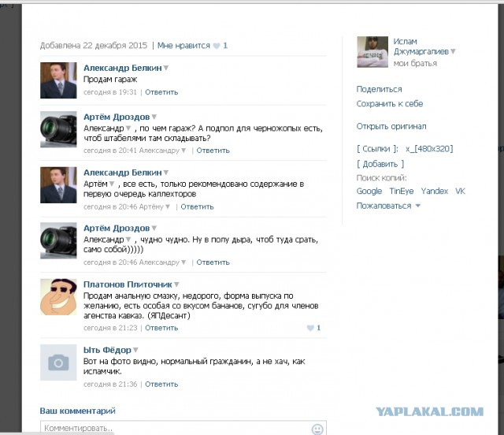Screen dimensions: 504x435
Task: Search for copies with TinEye
Action: click(x=402, y=191)
